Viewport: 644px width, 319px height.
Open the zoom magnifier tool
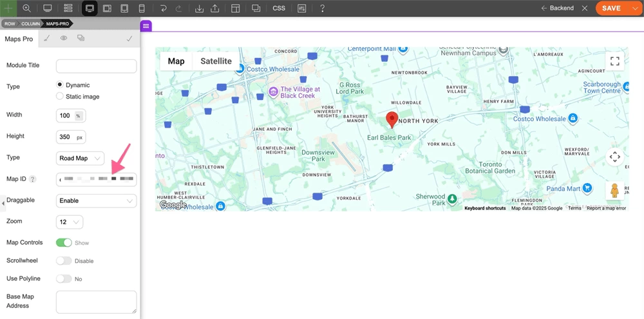tap(26, 8)
